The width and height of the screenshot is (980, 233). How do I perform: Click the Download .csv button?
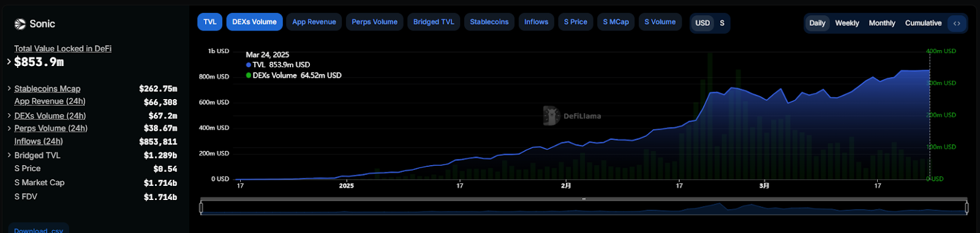(x=39, y=229)
